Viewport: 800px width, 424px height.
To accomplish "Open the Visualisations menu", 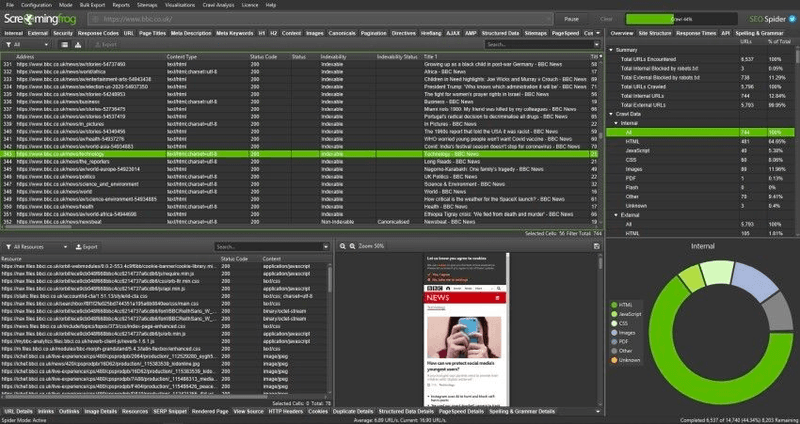I will (x=180, y=5).
